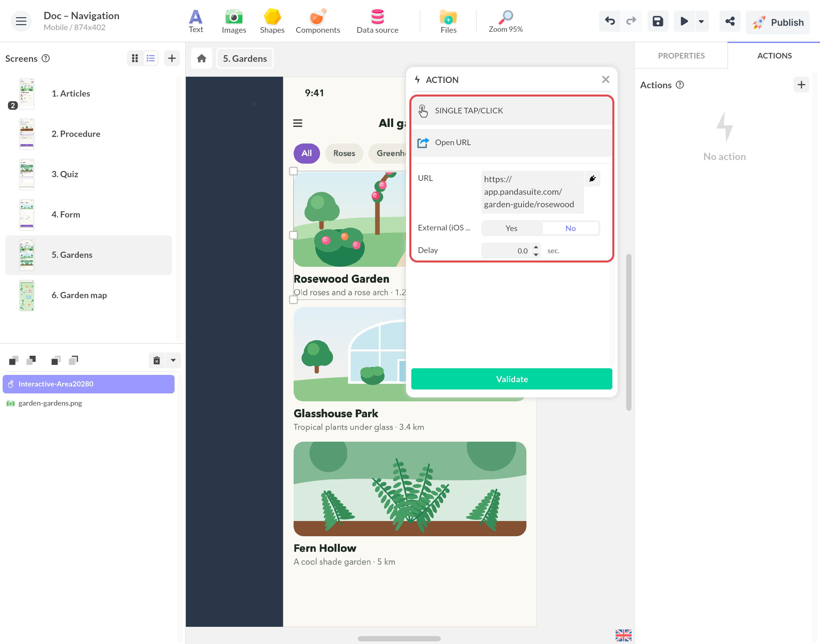Screen dimensions: 820x644
Task: Open the language flag selector
Action: 624,635
